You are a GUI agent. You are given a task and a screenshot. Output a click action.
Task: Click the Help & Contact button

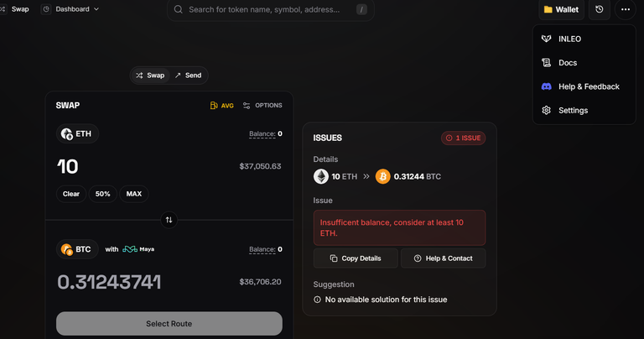pyautogui.click(x=443, y=258)
